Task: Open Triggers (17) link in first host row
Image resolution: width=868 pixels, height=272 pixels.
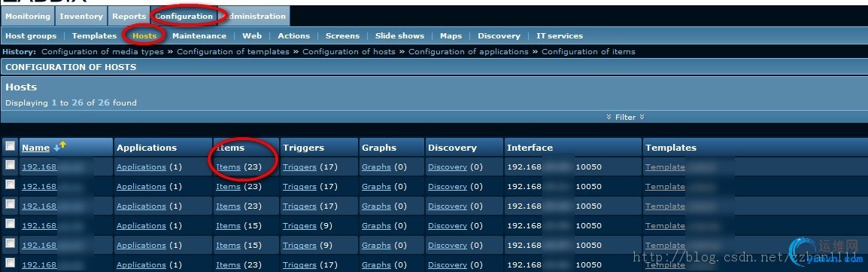Action: point(299,167)
